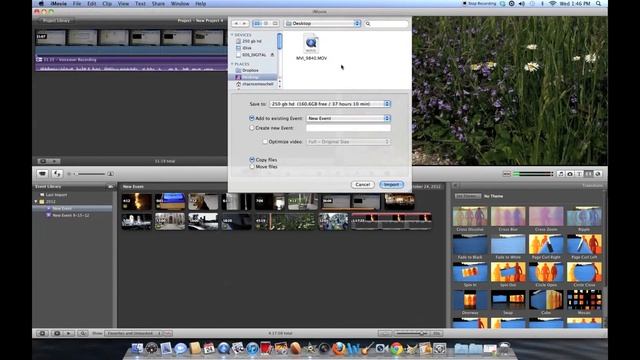Open the Save to drive dropdown

330,104
